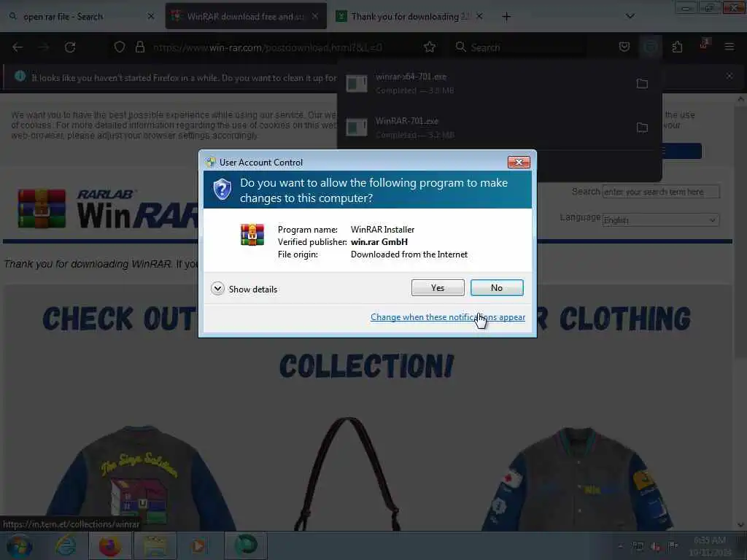Click the system tray clock
This screenshot has height=560, width=747.
click(x=710, y=546)
